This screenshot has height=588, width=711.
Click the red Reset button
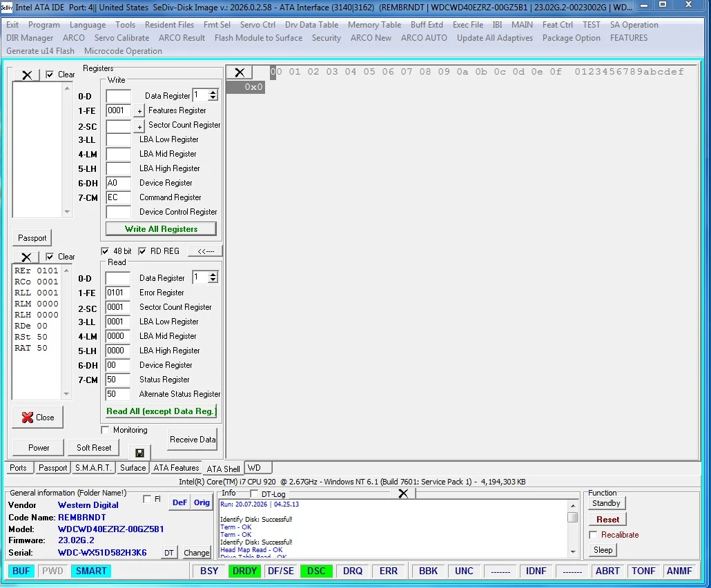pyautogui.click(x=607, y=520)
